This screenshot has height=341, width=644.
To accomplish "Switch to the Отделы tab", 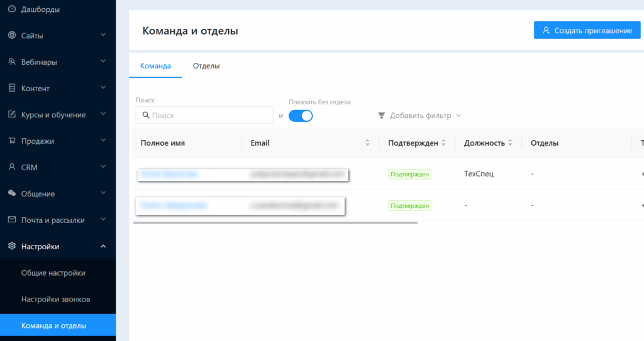I will [206, 66].
